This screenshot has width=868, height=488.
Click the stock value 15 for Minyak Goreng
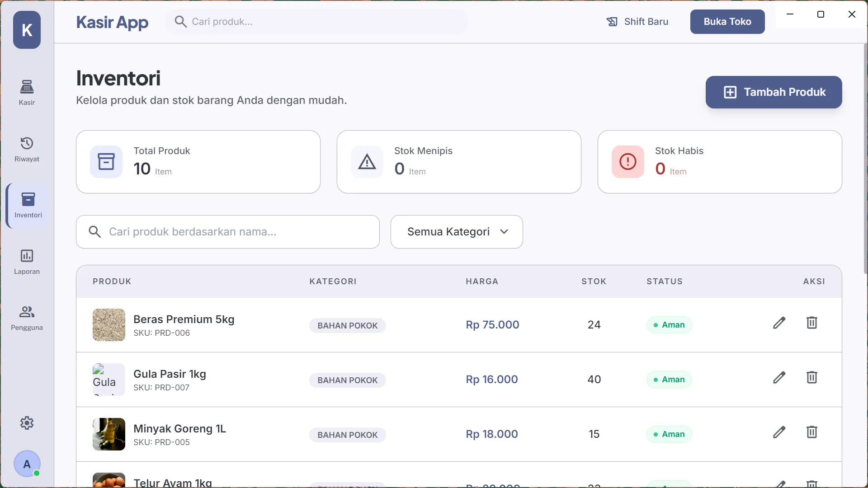594,434
